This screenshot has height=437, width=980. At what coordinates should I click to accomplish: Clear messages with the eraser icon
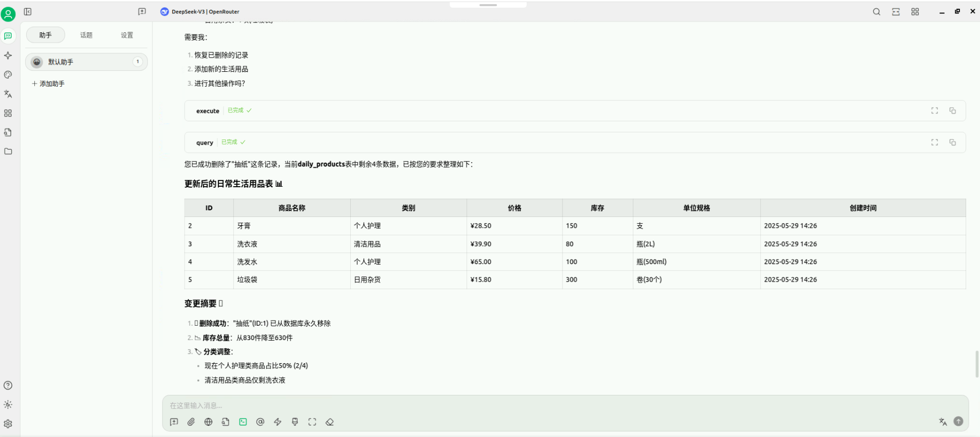point(330,422)
